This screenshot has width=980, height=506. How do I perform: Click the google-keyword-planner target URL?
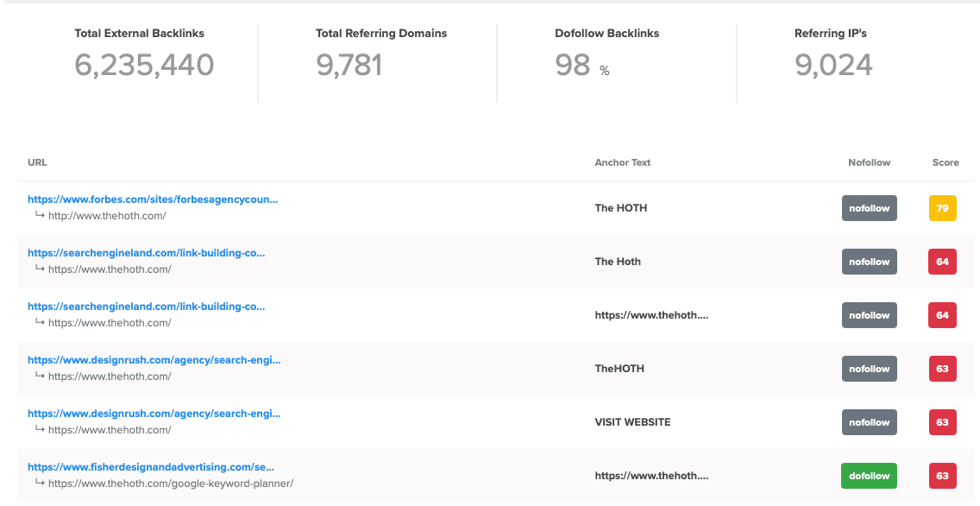(171, 484)
